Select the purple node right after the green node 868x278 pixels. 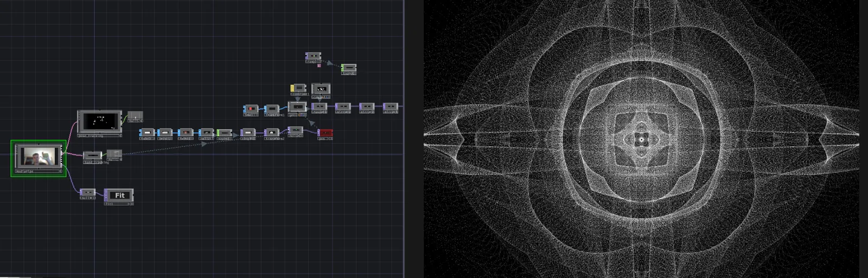coord(248,133)
